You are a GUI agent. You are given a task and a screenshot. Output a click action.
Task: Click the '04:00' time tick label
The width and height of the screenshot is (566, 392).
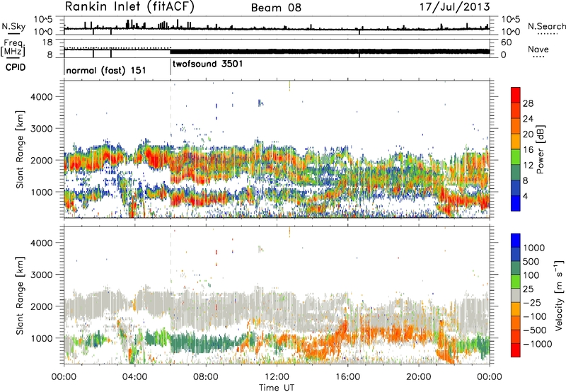(x=135, y=377)
